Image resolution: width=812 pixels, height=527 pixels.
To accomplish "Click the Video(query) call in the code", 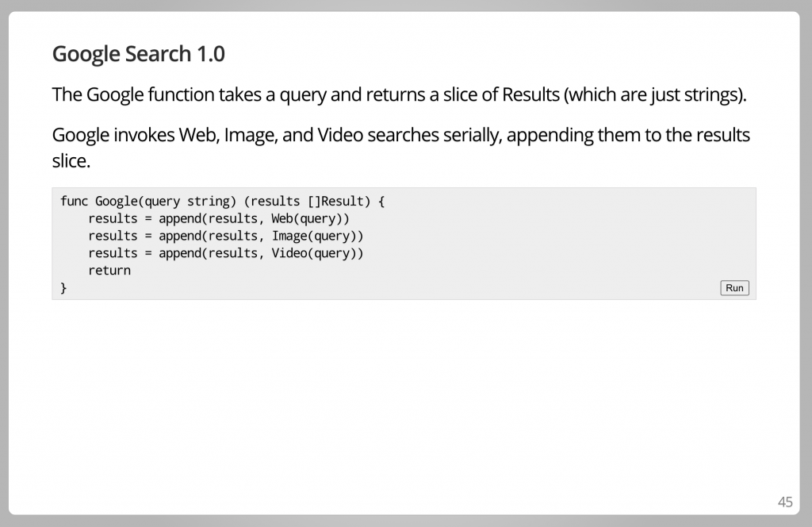I will pos(314,253).
